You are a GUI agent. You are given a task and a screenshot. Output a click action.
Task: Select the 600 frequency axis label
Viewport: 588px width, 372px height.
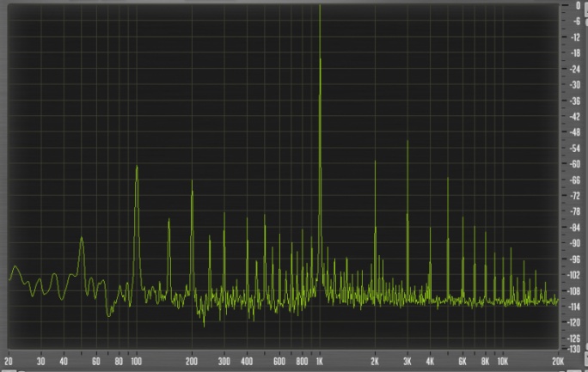pyautogui.click(x=279, y=362)
